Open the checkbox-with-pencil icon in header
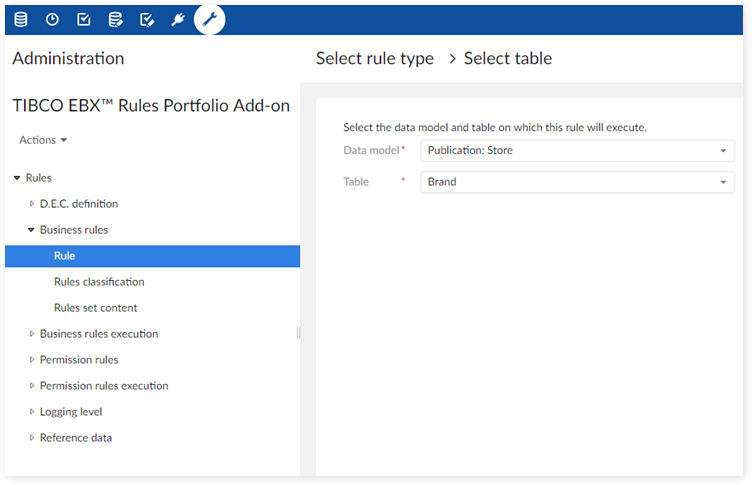Screen dimensions: 752x485 coord(147,20)
